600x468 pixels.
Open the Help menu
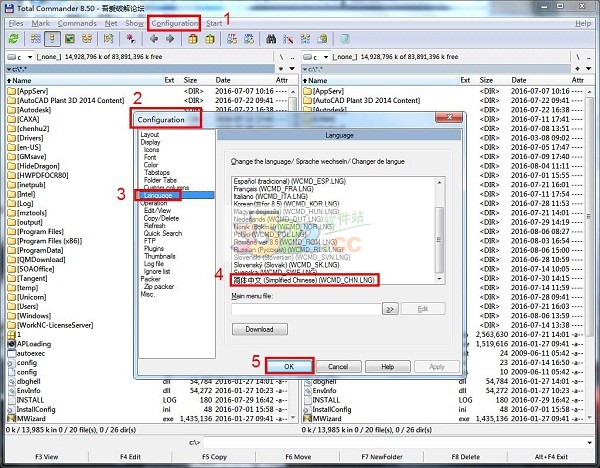583,23
